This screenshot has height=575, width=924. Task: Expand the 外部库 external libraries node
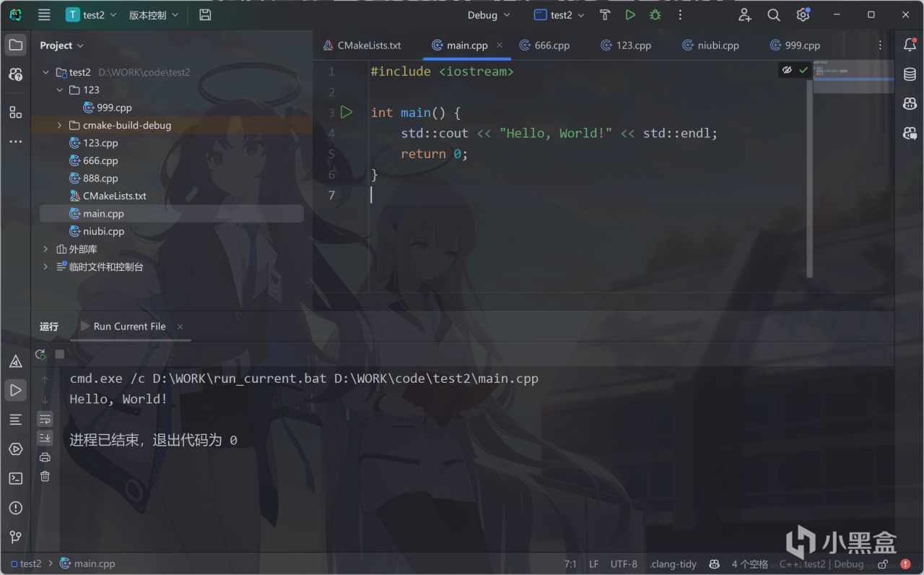[x=45, y=249]
